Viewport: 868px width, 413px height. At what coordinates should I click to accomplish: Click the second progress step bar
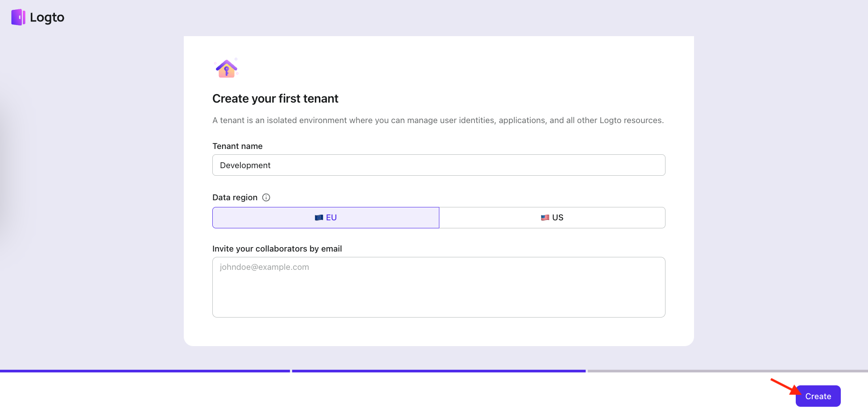point(439,371)
